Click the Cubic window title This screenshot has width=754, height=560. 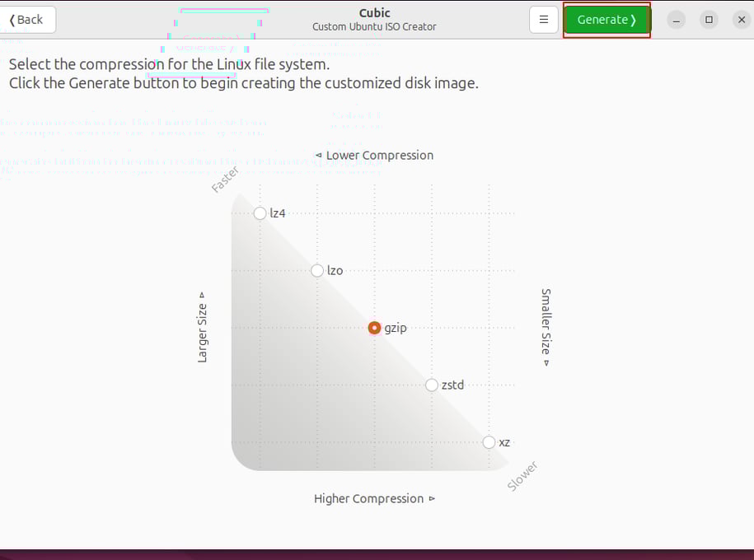374,12
